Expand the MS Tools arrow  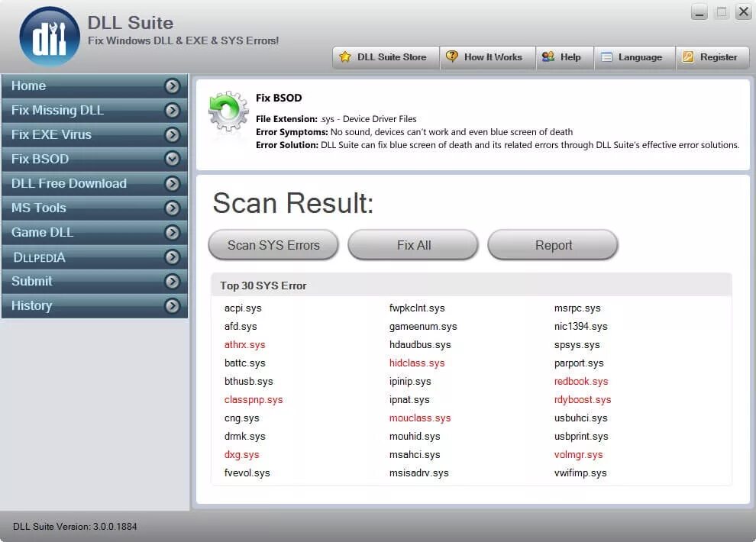[172, 208]
